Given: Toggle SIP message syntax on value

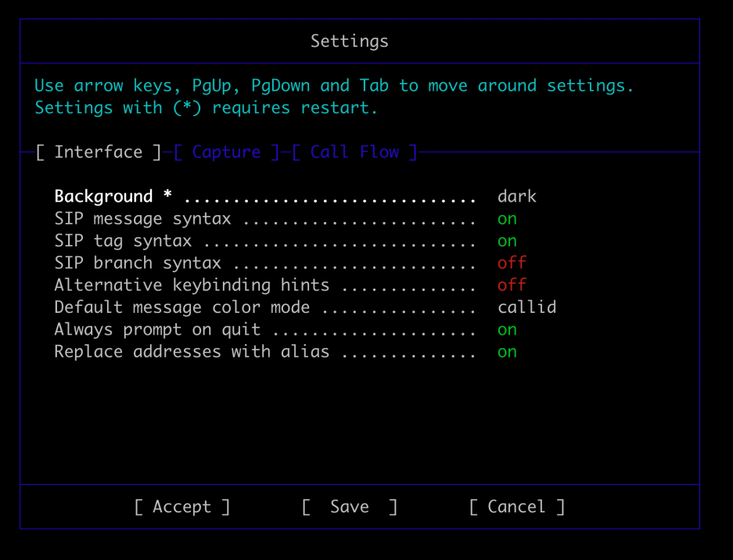Looking at the screenshot, I should tap(507, 219).
